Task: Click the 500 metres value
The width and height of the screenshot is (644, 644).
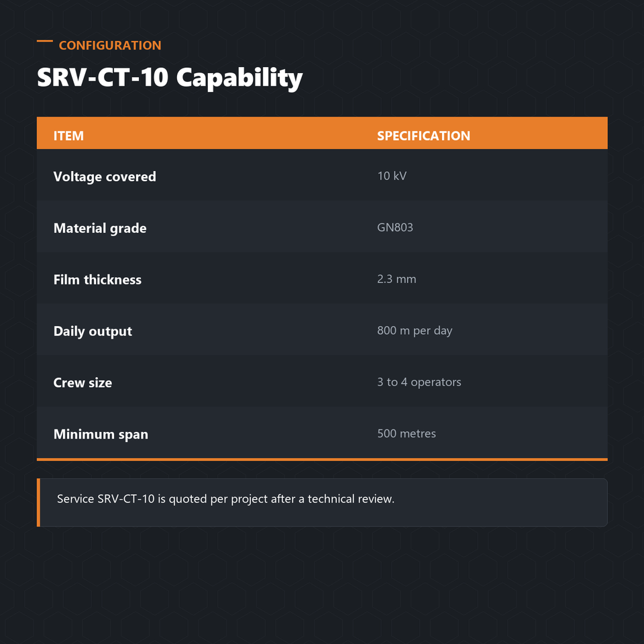Action: pos(407,433)
